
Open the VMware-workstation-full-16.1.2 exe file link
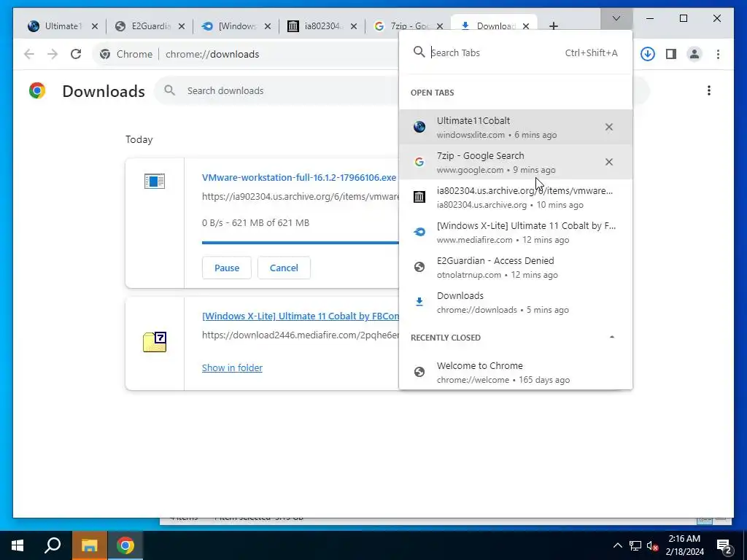pos(299,178)
